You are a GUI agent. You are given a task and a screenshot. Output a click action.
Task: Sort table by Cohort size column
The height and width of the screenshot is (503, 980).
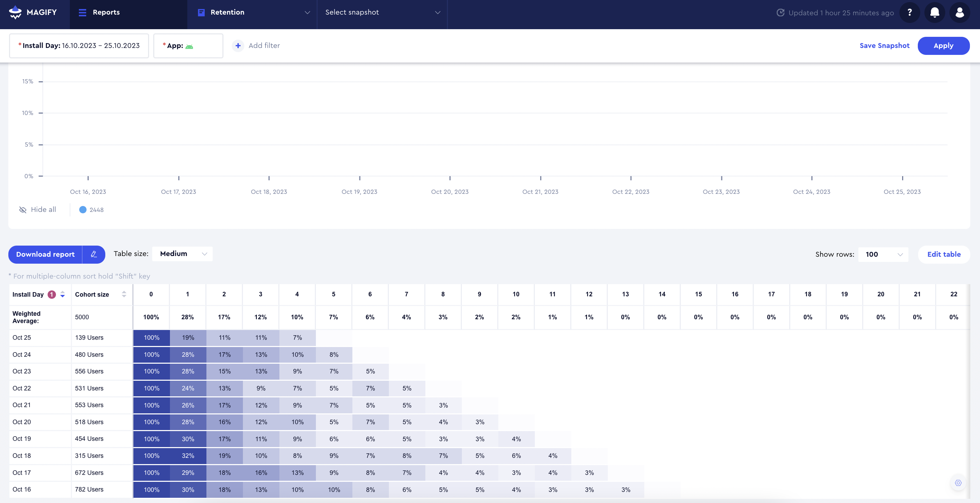pos(124,294)
